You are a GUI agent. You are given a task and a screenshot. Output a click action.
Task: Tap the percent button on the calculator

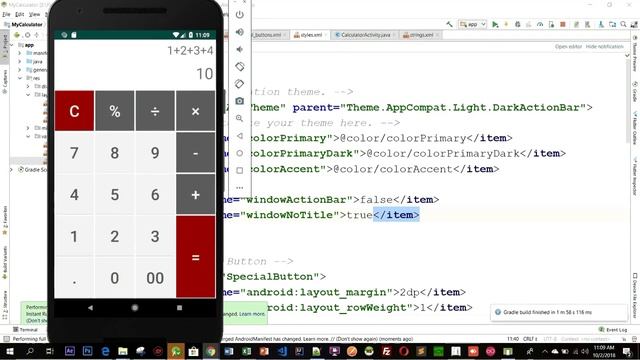115,111
